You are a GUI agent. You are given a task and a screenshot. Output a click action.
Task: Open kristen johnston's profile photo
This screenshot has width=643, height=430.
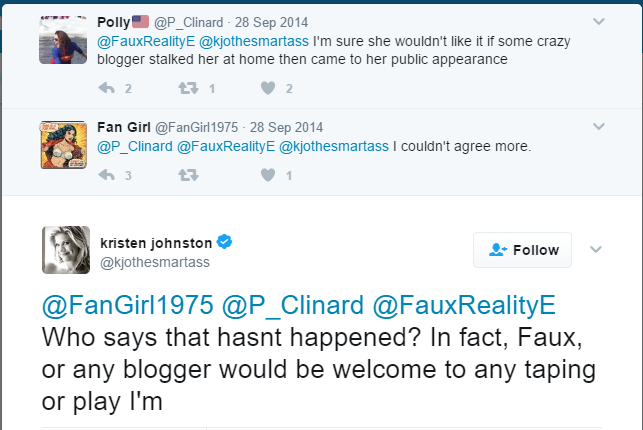pos(66,250)
